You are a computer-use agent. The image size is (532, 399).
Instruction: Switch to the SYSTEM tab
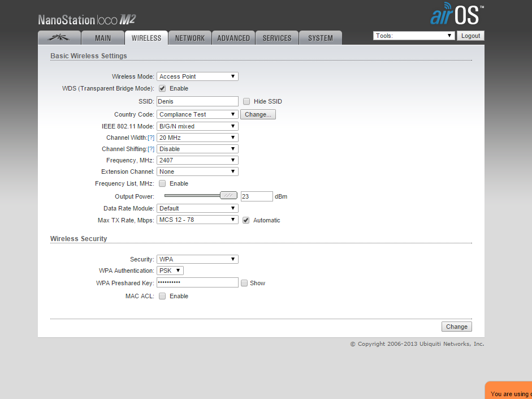coord(321,38)
